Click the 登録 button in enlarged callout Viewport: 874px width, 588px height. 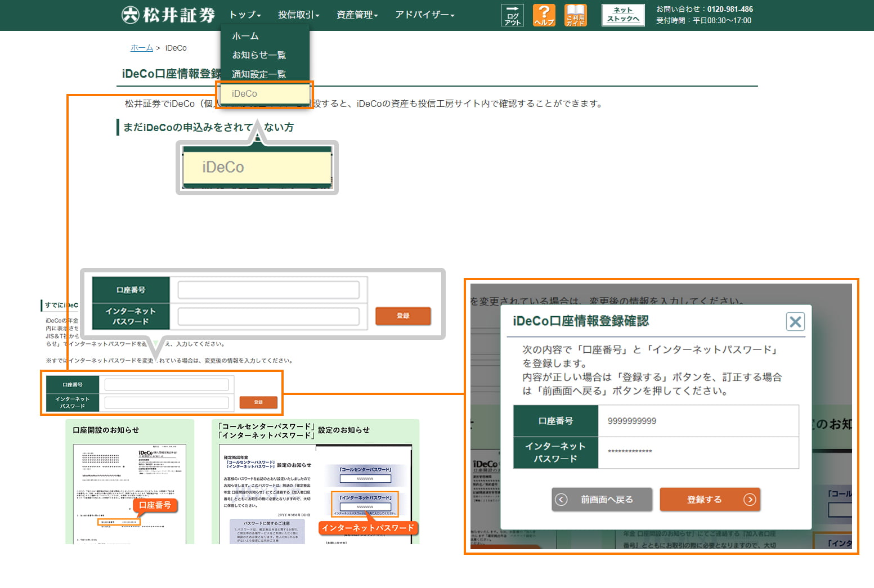[x=403, y=316]
